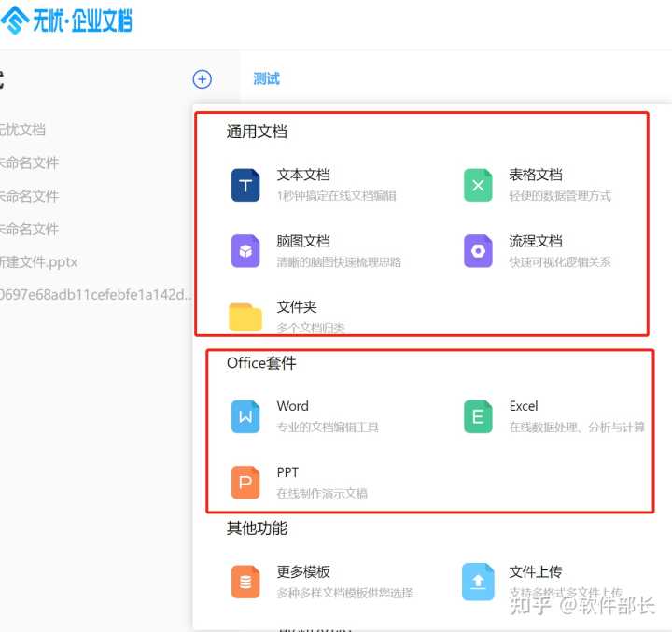The width and height of the screenshot is (672, 632).
Task: Choose 文件夹 option text
Action: coord(297,307)
